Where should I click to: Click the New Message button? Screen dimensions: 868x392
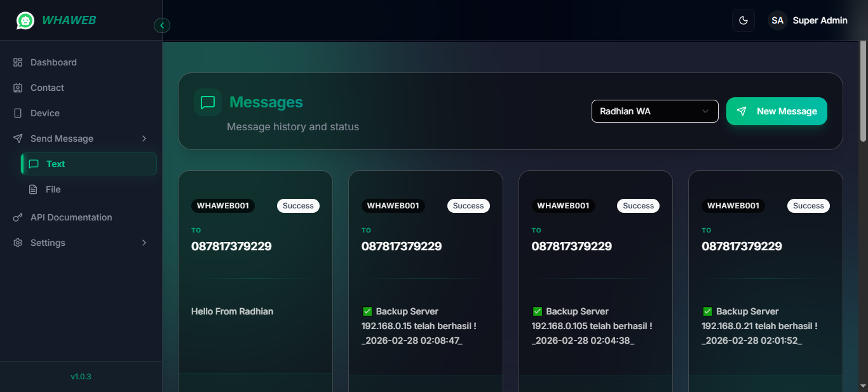[x=776, y=111]
